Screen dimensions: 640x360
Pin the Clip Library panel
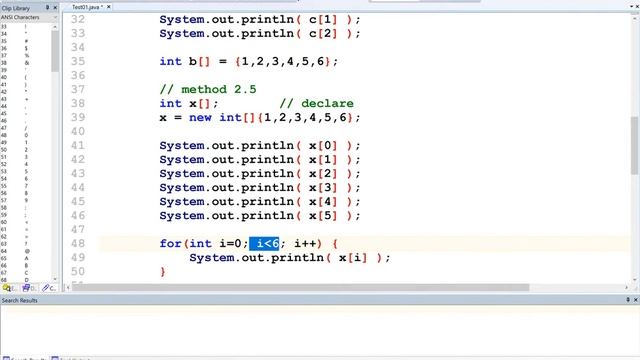pyautogui.click(x=47, y=7)
